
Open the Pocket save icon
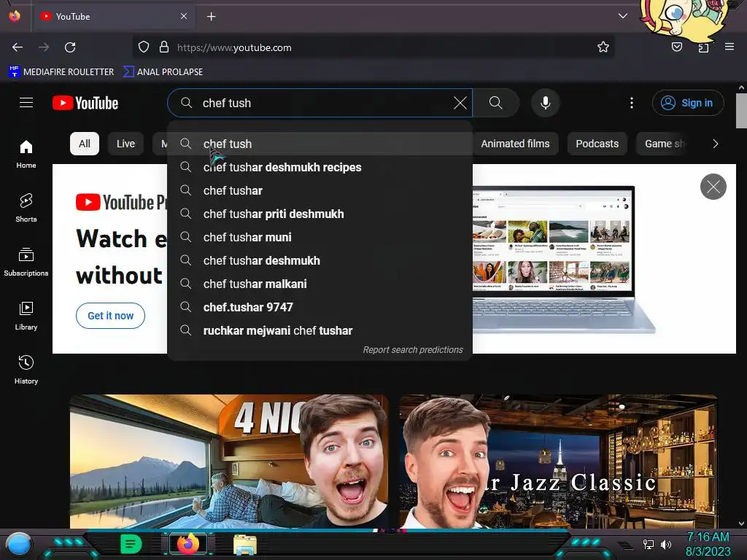677,47
